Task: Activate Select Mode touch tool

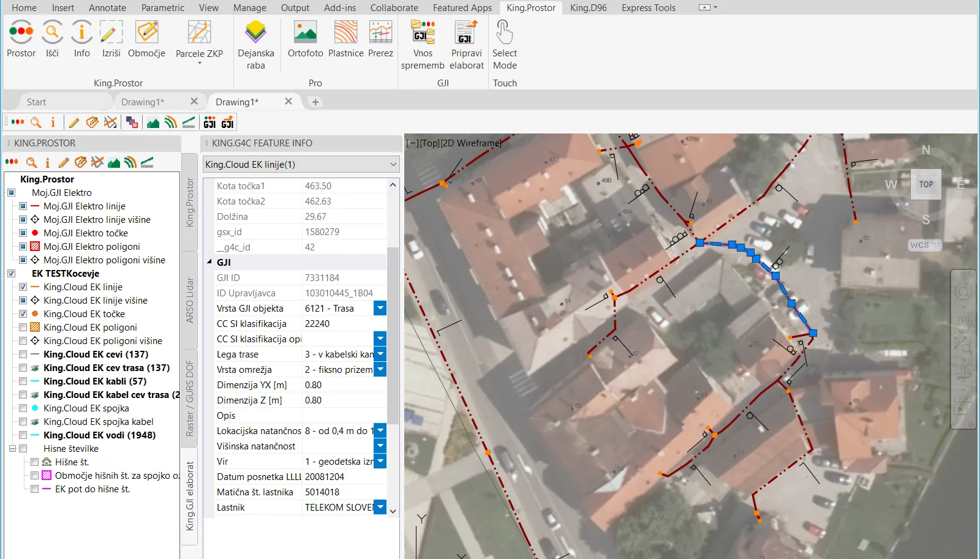Action: click(x=504, y=32)
